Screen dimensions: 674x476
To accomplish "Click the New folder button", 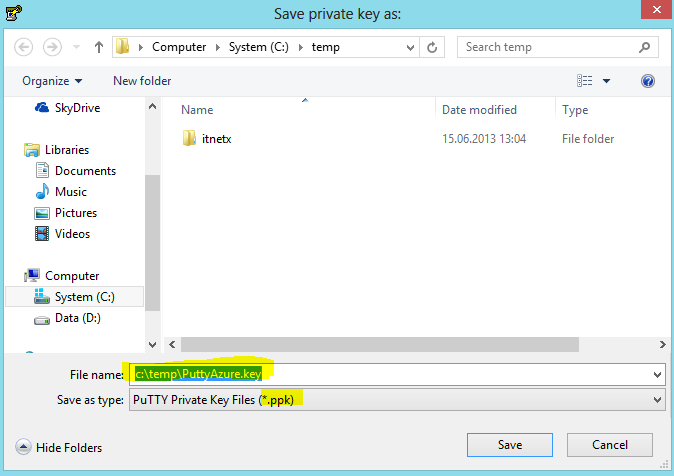I will click(142, 81).
